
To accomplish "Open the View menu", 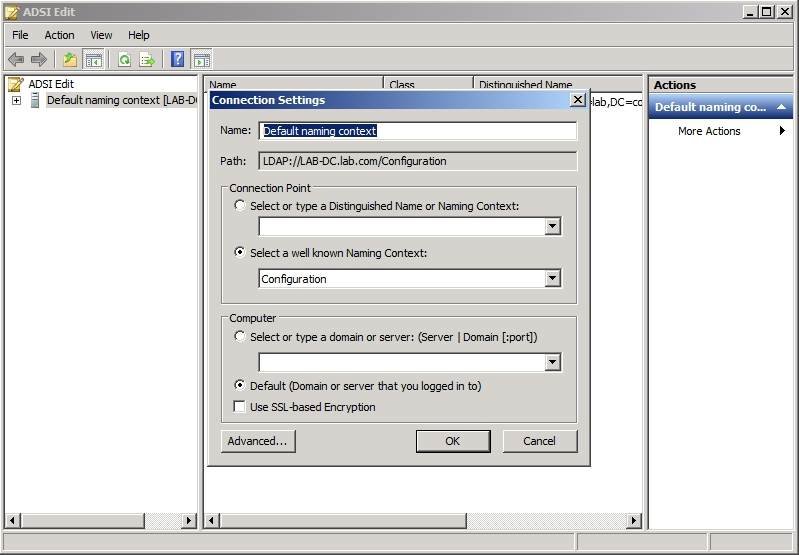I will point(101,35).
